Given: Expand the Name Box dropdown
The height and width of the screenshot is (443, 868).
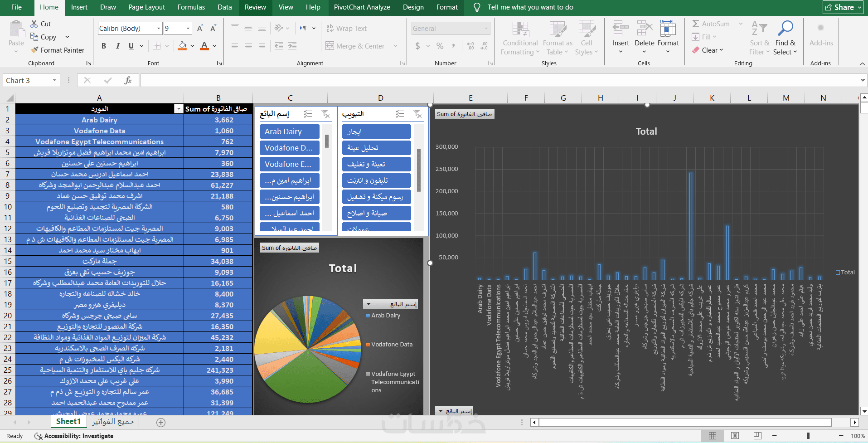Looking at the screenshot, I should tap(54, 80).
